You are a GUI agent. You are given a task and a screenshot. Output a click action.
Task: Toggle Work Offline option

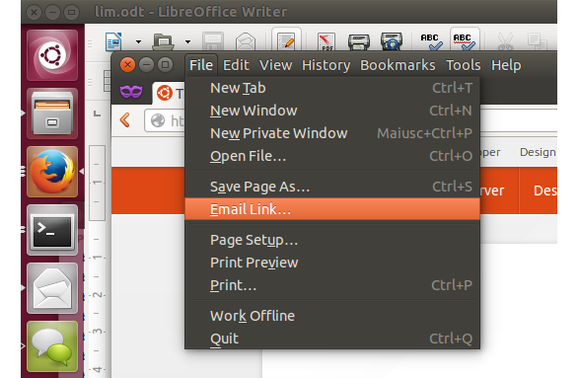pos(332,316)
